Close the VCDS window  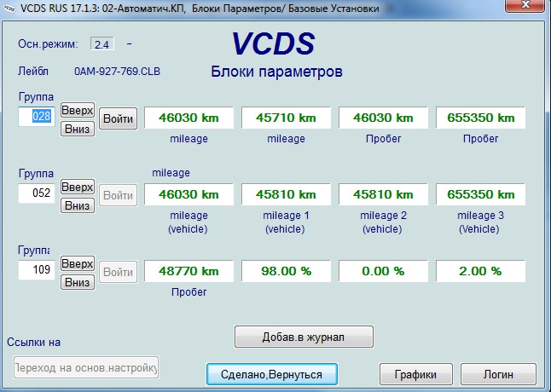(x=525, y=5)
